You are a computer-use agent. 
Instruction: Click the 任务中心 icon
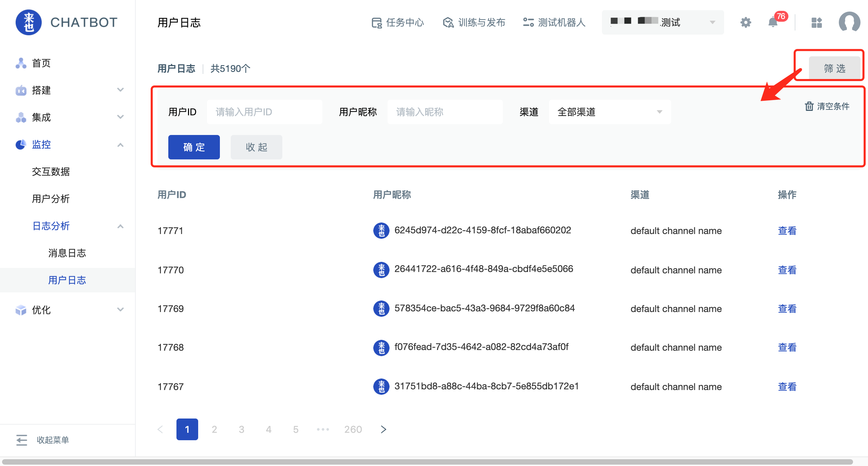377,23
